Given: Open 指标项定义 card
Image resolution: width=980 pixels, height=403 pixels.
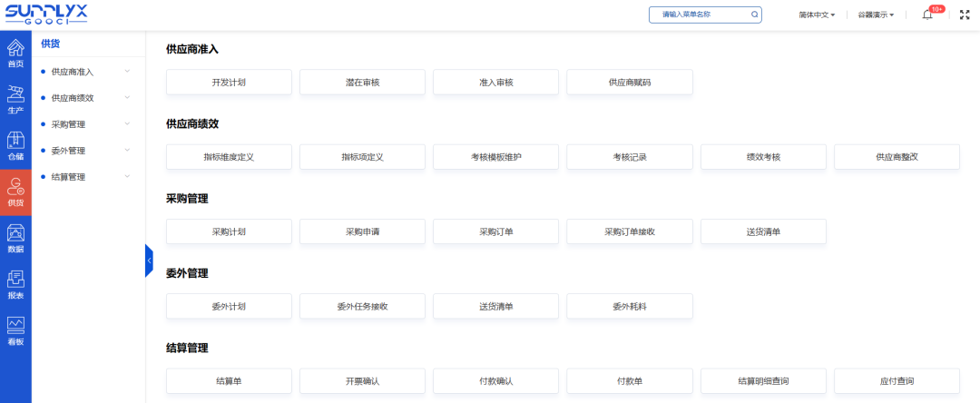Looking at the screenshot, I should [362, 157].
